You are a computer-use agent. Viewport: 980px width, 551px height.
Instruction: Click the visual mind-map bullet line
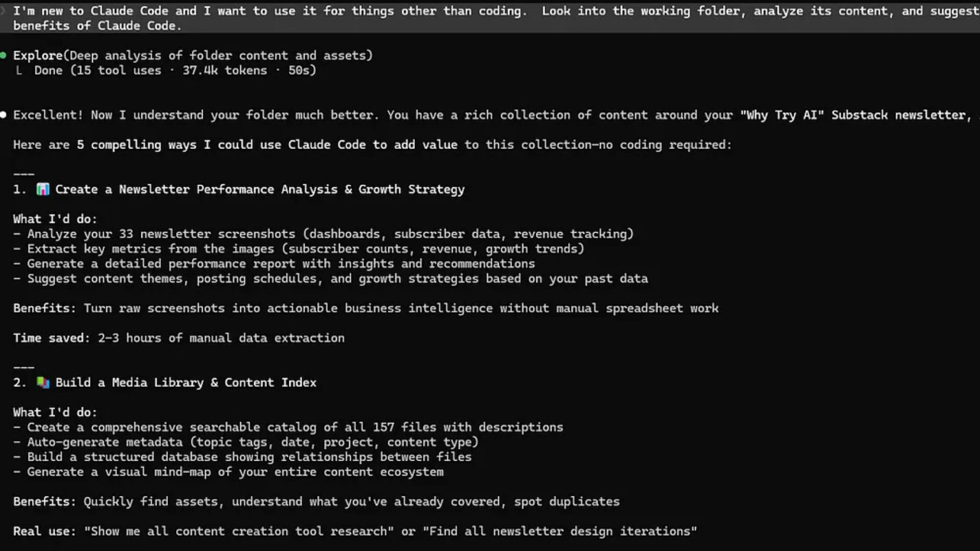pos(229,472)
